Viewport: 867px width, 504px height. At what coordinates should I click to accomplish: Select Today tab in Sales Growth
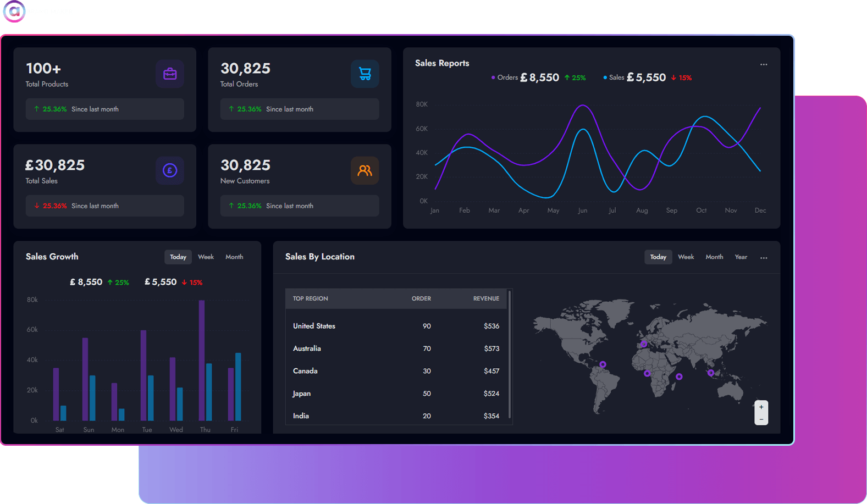(178, 257)
